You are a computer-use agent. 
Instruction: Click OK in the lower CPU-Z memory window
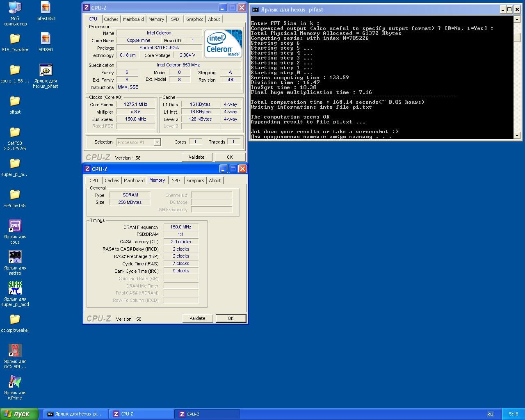(x=231, y=318)
